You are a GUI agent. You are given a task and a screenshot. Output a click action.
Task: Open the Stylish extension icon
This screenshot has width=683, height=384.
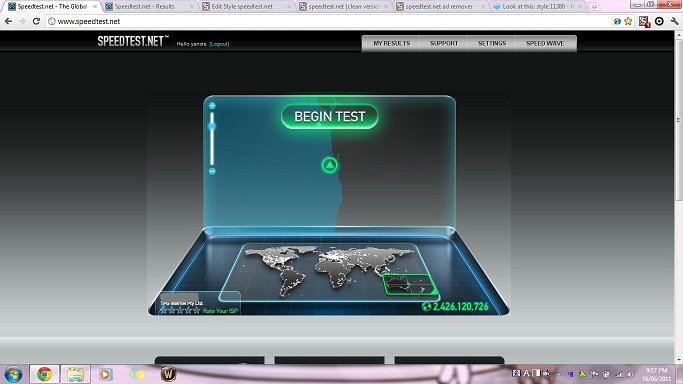pos(644,21)
